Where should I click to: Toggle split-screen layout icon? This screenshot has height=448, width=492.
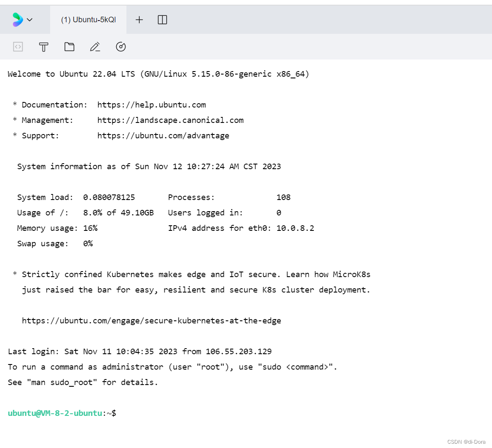pyautogui.click(x=162, y=20)
